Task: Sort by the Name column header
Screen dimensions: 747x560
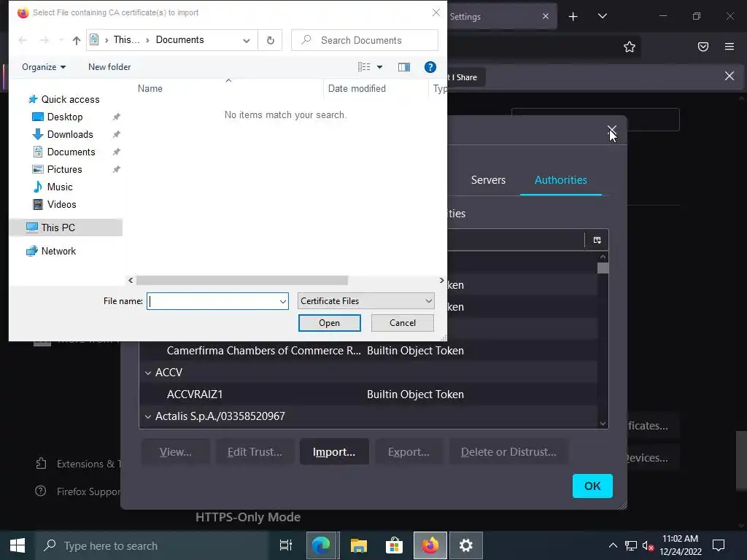Action: tap(150, 88)
